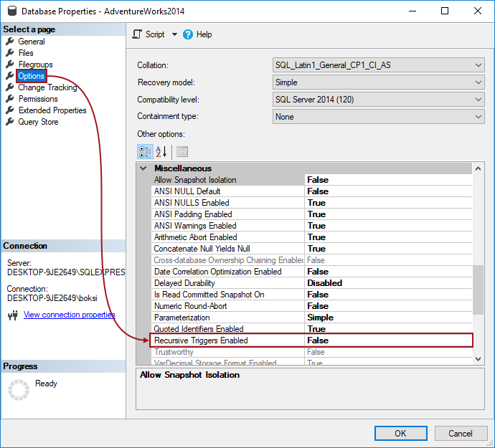Click the Script toolbar icon
This screenshot has width=495, height=448.
pyautogui.click(x=137, y=34)
